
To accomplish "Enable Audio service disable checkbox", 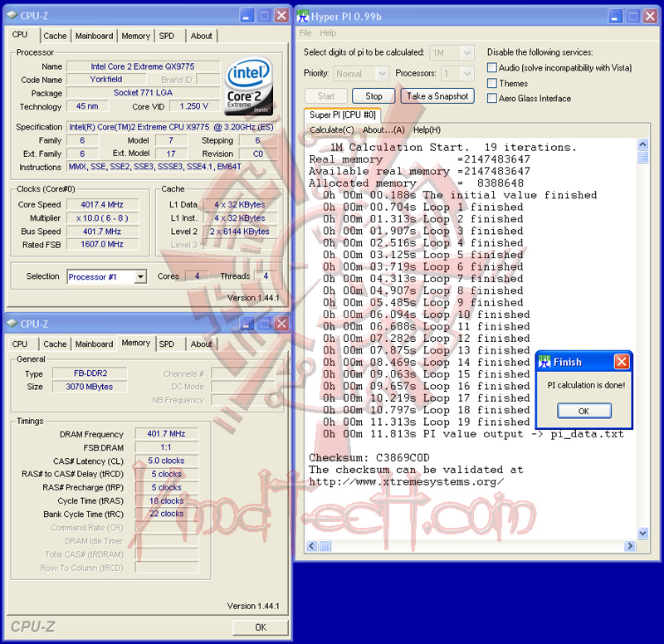I will 492,68.
